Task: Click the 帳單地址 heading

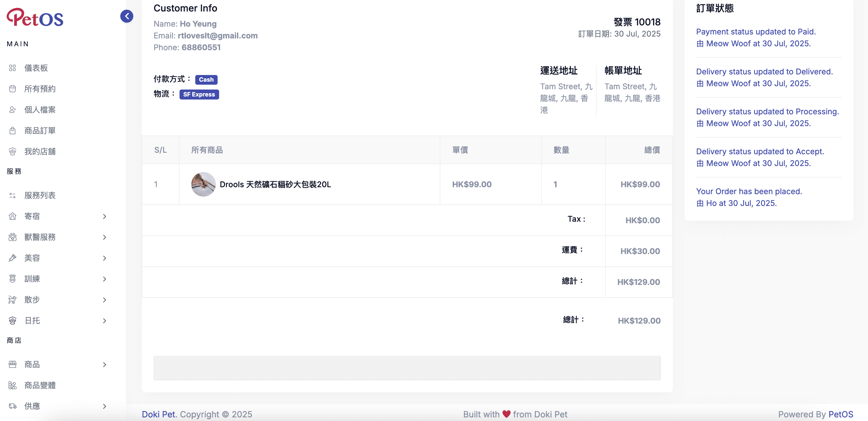Action: [x=623, y=70]
